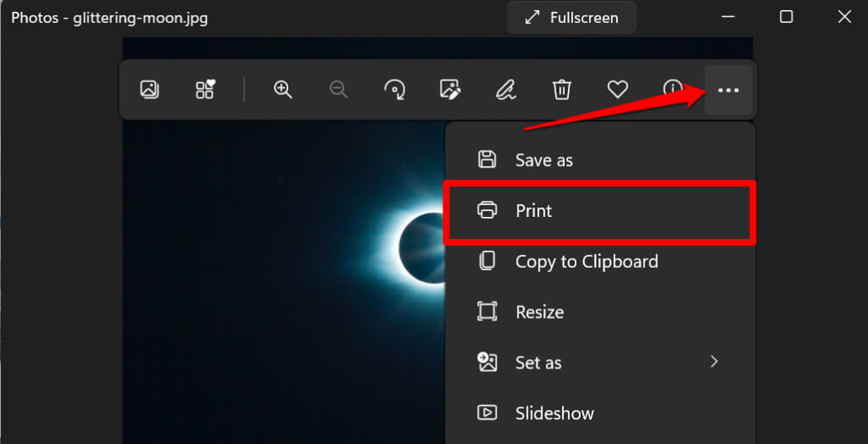Zoom in on the photo
Viewport: 868px width, 444px height.
tap(282, 89)
